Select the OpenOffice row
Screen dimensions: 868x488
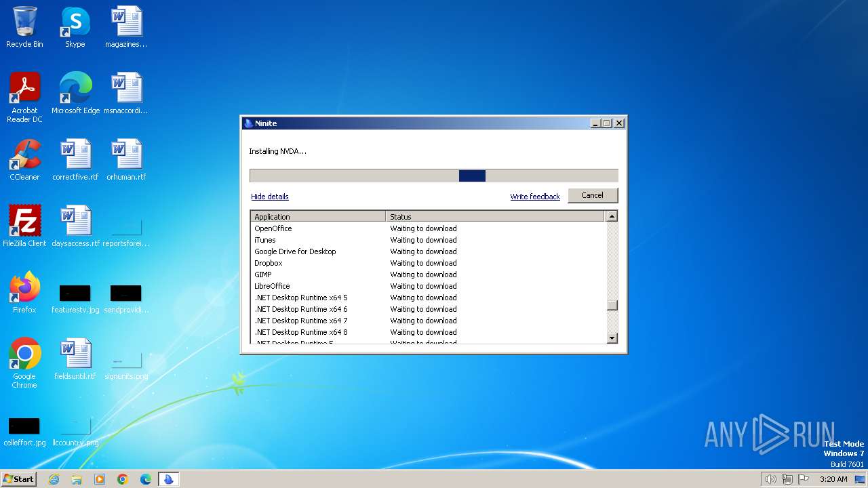[x=428, y=228]
